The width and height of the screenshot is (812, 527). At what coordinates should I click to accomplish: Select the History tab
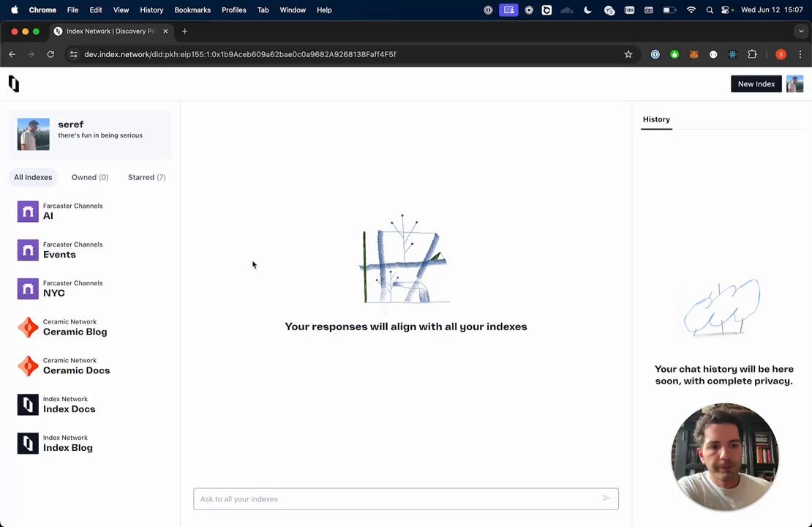pyautogui.click(x=656, y=119)
